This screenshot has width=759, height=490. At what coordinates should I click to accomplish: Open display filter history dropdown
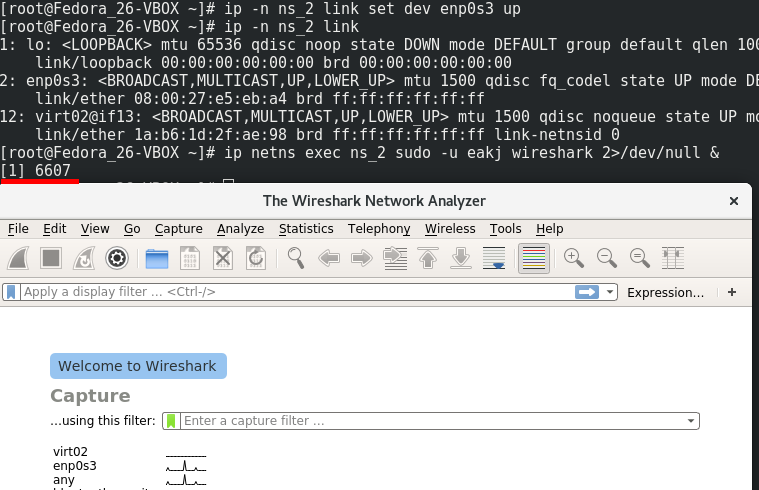click(x=609, y=292)
